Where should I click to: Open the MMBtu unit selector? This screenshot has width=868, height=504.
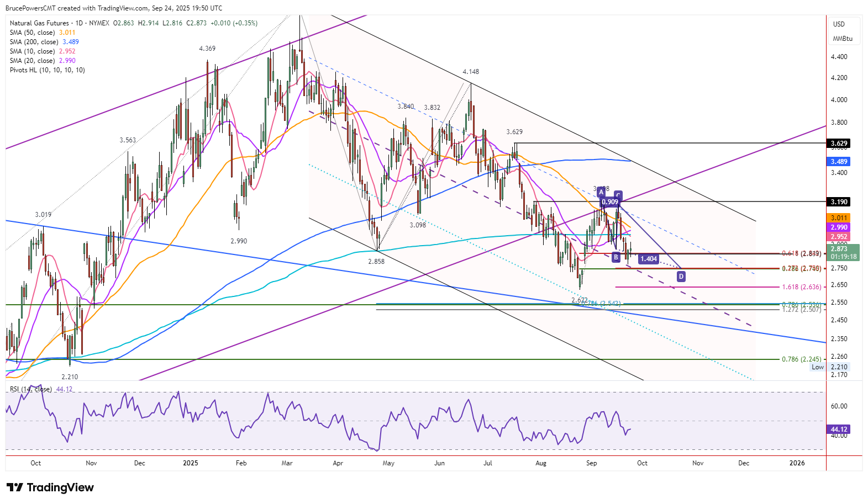point(843,39)
